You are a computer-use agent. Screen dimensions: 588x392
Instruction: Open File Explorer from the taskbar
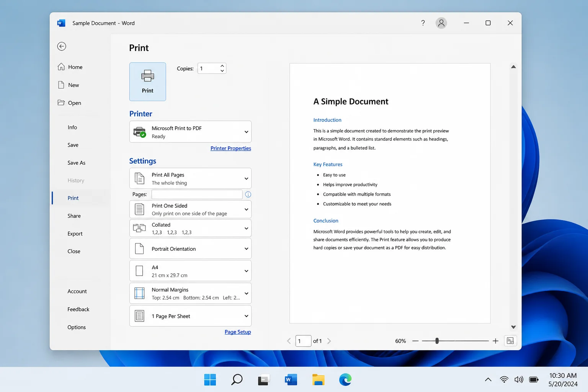coord(318,379)
